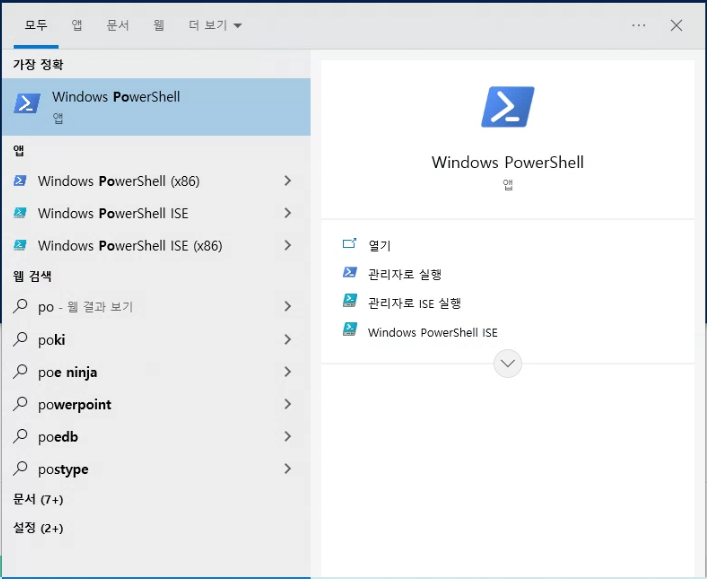The image size is (707, 579).
Task: Select 'postype' suggestion text
Action: pos(63,469)
